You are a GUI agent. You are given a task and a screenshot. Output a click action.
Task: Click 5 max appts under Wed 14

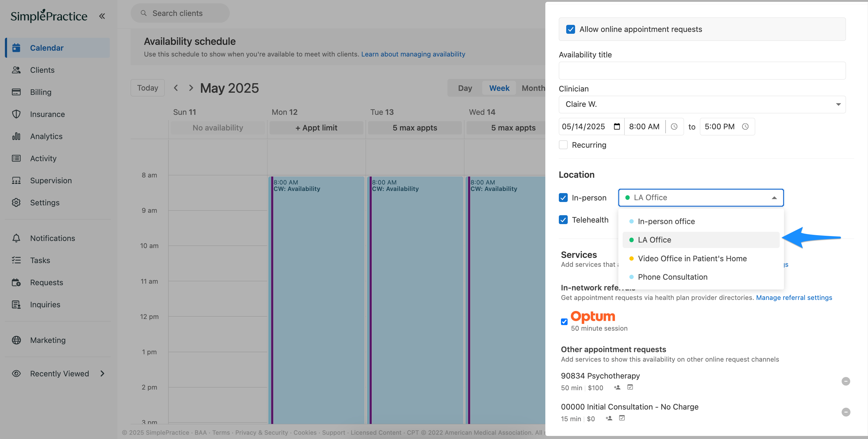pos(505,128)
